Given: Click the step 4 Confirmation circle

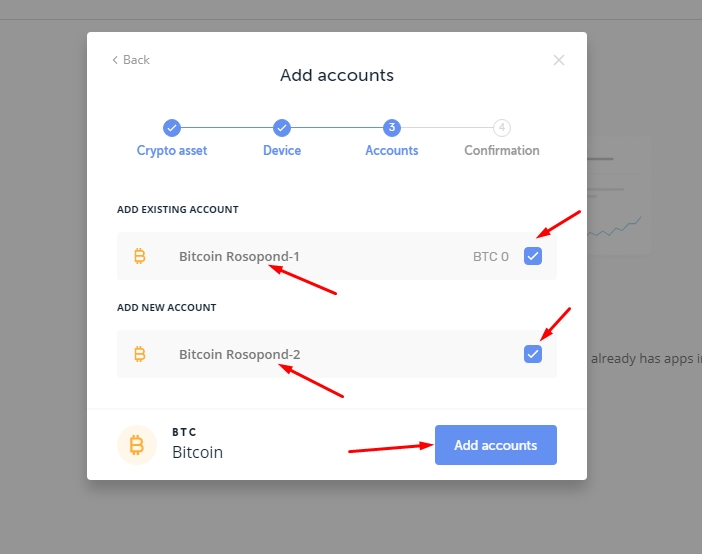Looking at the screenshot, I should tap(502, 128).
